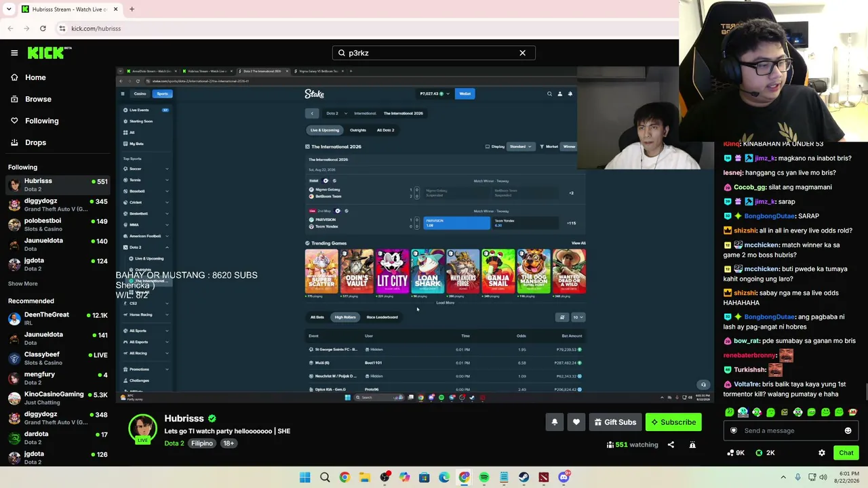Open the mengfury recommended channel
The image size is (868, 488).
click(x=57, y=378)
